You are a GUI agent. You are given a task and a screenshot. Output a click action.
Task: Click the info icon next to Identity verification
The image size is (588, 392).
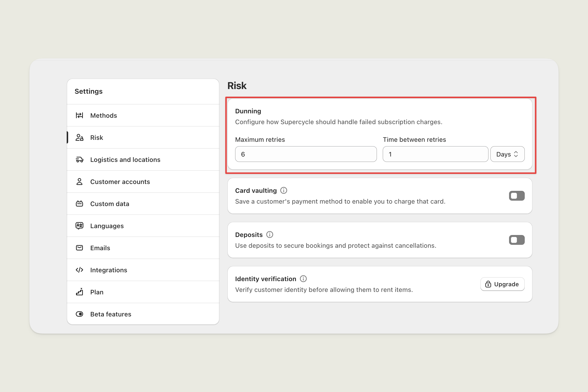pyautogui.click(x=303, y=279)
